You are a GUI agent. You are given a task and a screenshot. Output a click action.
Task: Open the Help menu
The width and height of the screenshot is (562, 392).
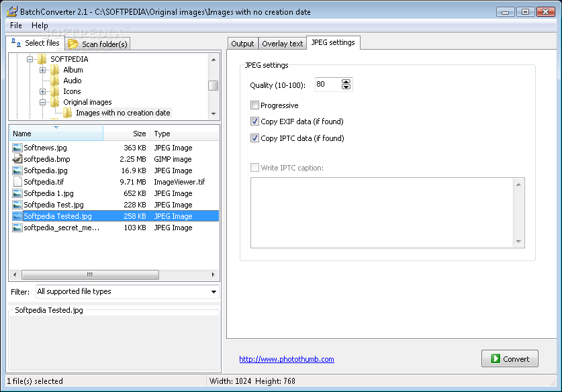(40, 26)
